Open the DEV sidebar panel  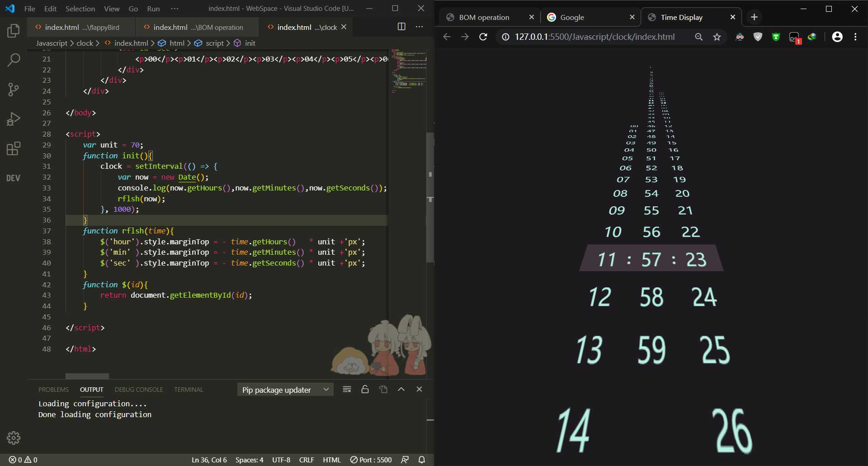(x=14, y=178)
